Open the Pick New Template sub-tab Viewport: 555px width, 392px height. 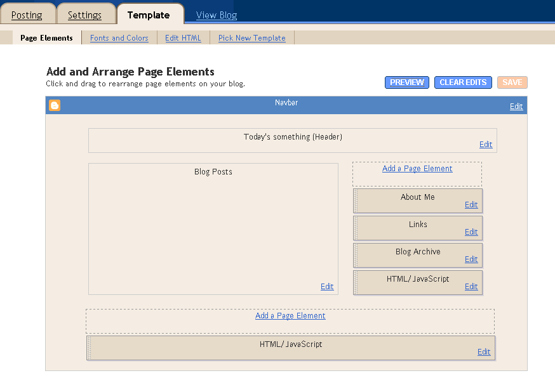(252, 38)
